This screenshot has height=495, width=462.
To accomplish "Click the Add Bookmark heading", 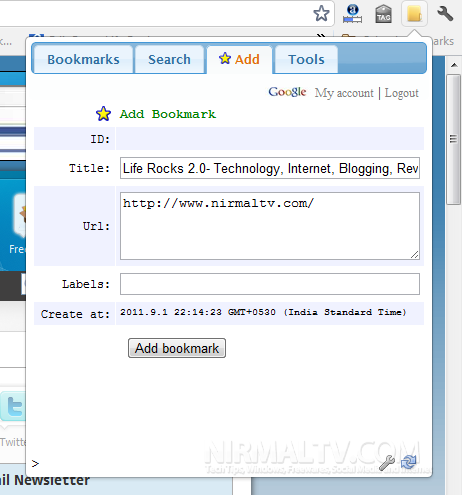I will [168, 114].
